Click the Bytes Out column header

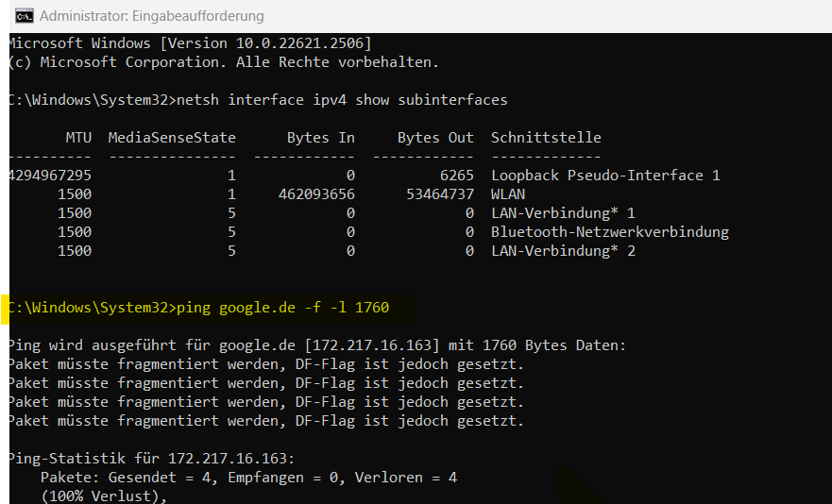(x=435, y=137)
